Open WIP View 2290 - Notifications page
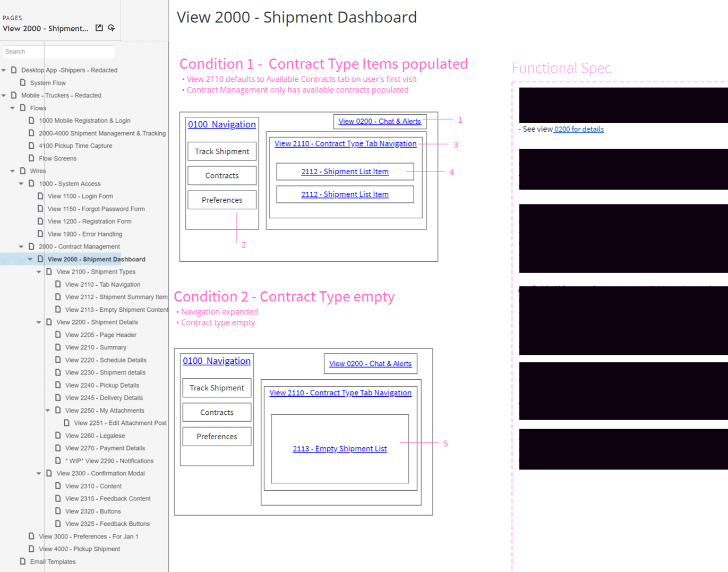Screen dimensions: 728x572 (x=109, y=461)
